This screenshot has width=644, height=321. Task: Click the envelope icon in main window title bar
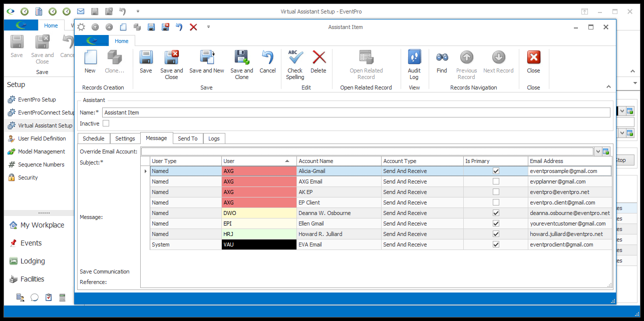pos(81,11)
